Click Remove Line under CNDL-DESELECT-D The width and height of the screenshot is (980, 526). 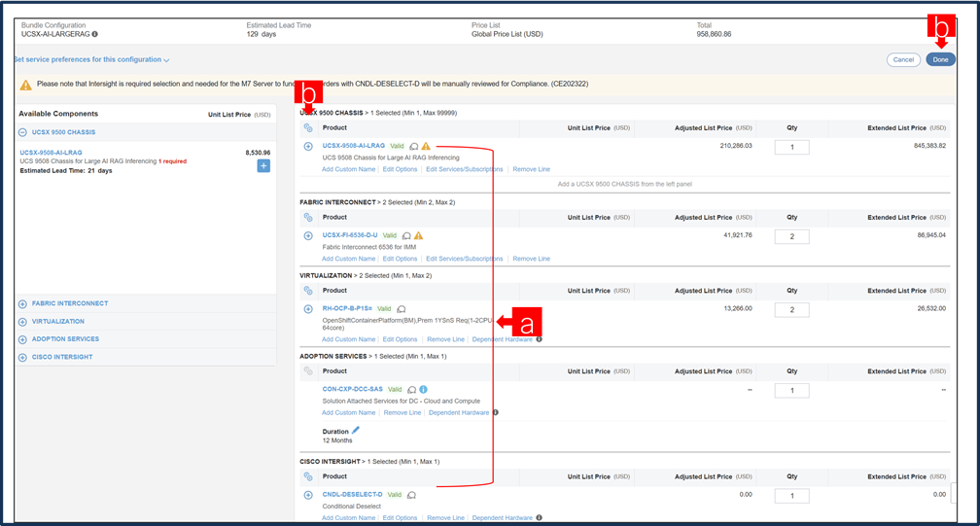click(445, 518)
